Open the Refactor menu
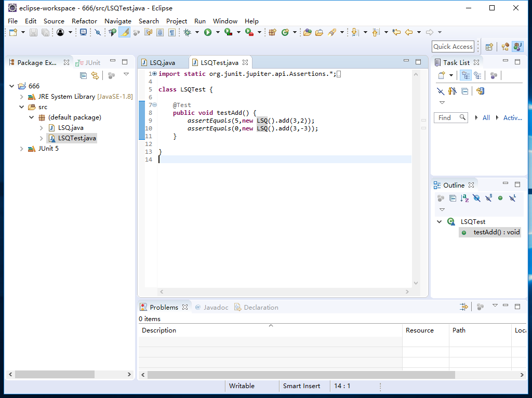The height and width of the screenshot is (398, 532). pos(84,21)
